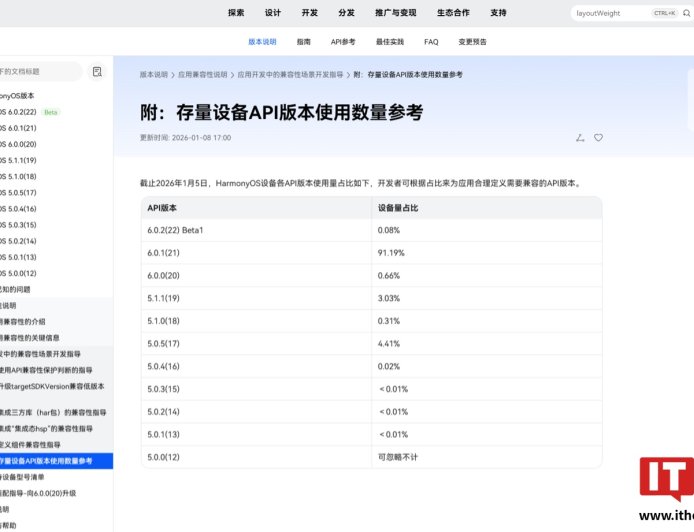
Task: Open the 探索 top menu
Action: click(x=236, y=13)
